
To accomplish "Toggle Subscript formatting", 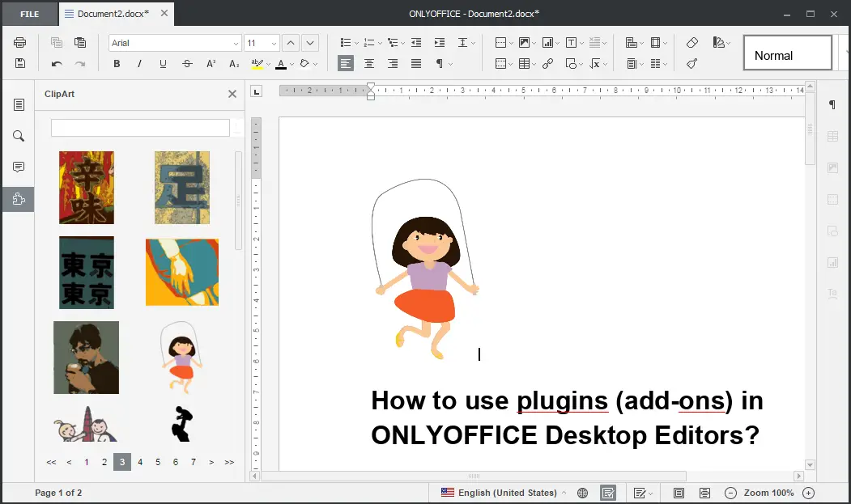I will coord(234,63).
